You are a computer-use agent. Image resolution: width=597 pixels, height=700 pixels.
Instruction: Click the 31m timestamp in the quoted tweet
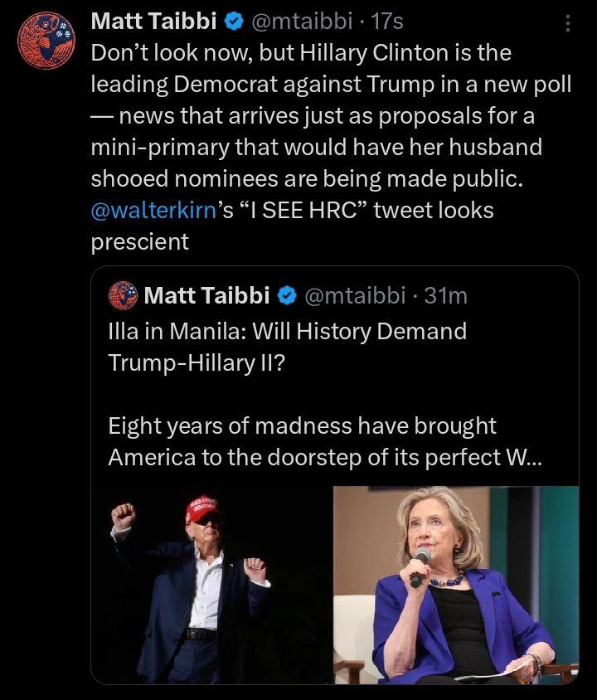click(445, 295)
